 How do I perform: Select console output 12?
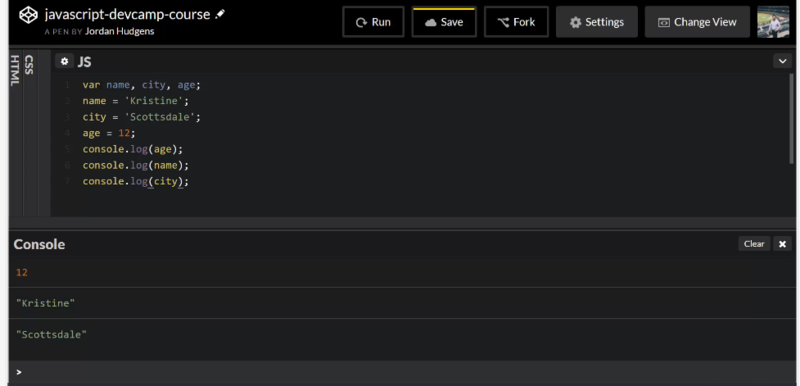(21, 272)
